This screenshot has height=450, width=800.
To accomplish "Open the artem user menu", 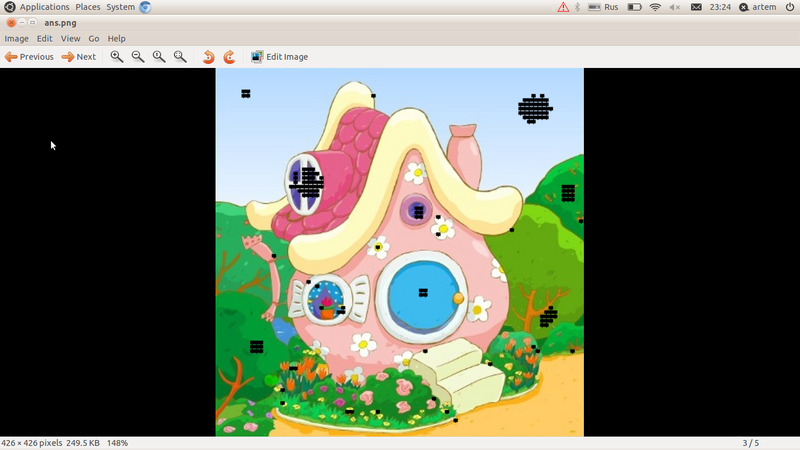I will click(758, 7).
